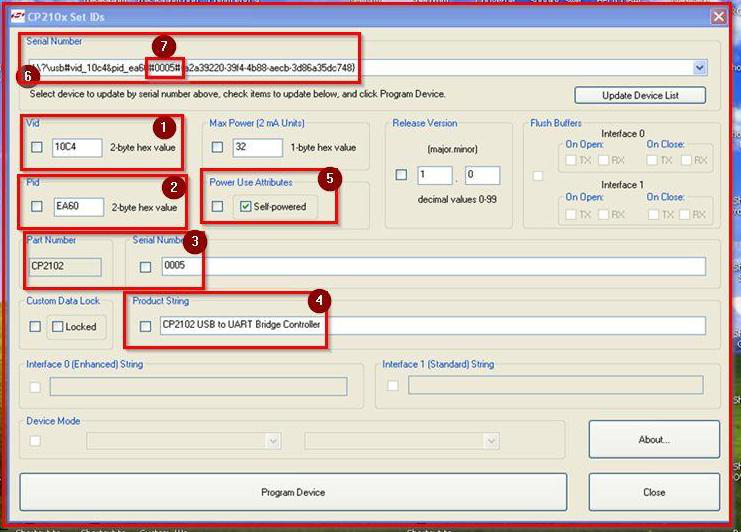Screen dimensions: 741x532
Task: Click the Silicon Labs title bar icon
Action: pos(17,17)
